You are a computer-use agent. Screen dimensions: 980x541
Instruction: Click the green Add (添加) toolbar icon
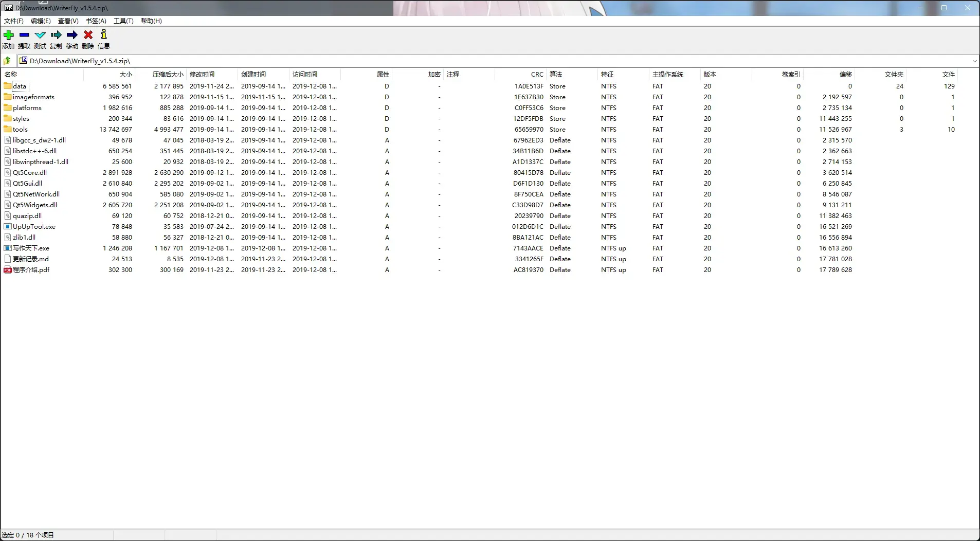8,35
